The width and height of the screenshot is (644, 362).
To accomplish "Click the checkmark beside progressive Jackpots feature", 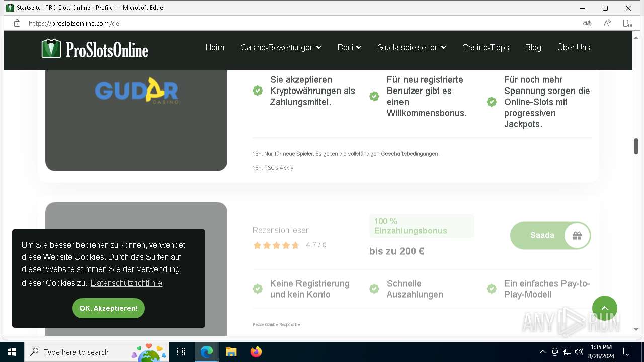I will (492, 102).
